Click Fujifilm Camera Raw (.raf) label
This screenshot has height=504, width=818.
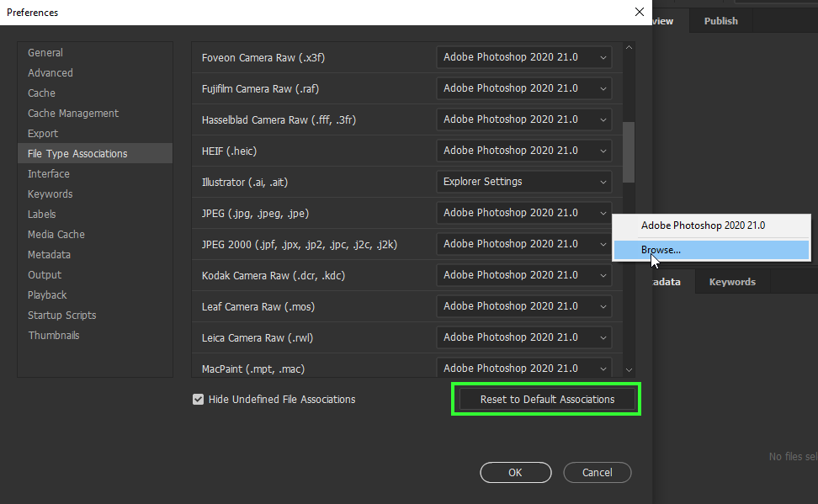pos(260,88)
